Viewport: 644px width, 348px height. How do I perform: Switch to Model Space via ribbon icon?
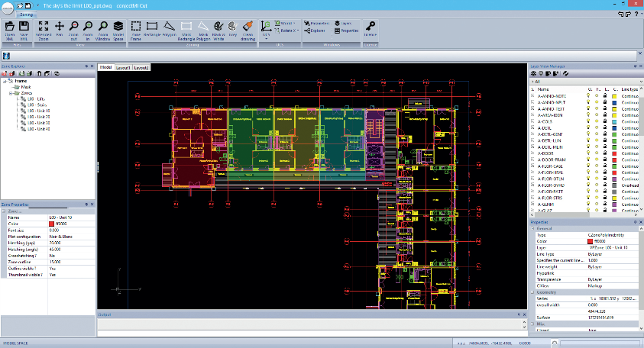coord(118,31)
